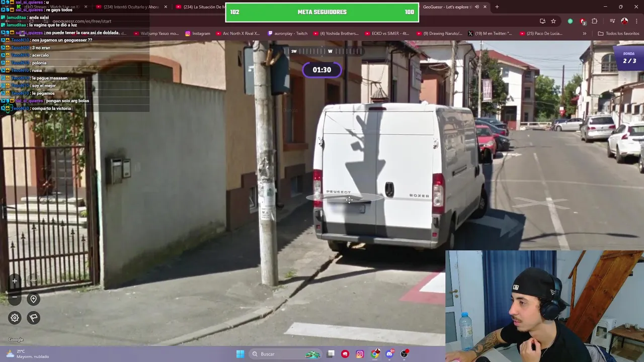Image resolution: width=644 pixels, height=362 pixels.
Task: Expand hidden bookmarks chevron
Action: point(584,34)
